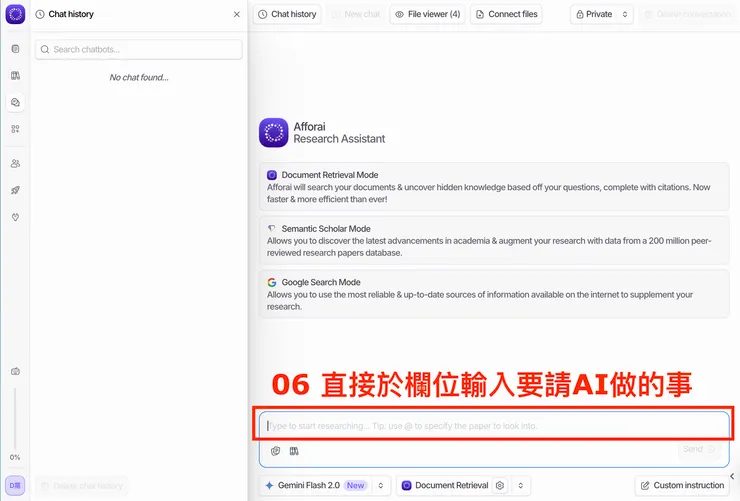Screen dimensions: 740x501
Task: Close the Chat history panel
Action: tap(236, 14)
